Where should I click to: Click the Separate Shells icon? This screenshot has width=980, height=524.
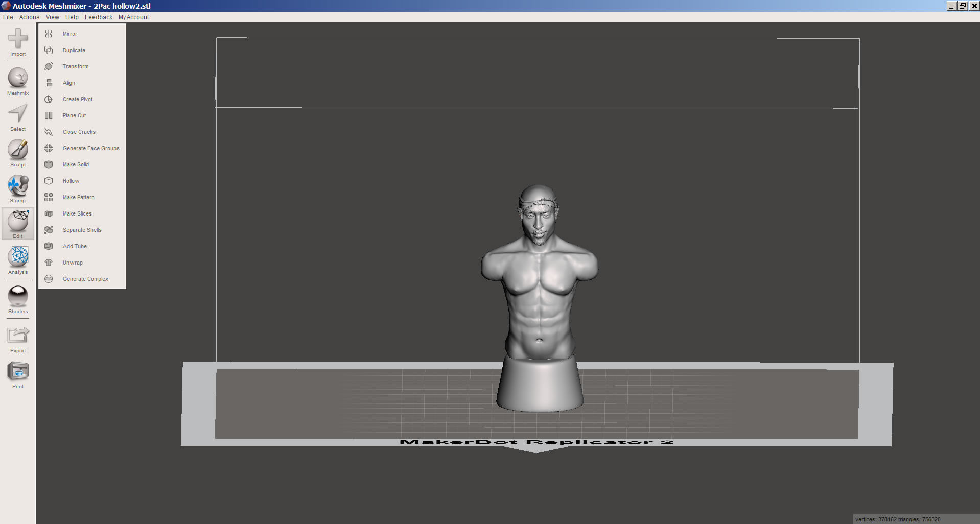[49, 230]
